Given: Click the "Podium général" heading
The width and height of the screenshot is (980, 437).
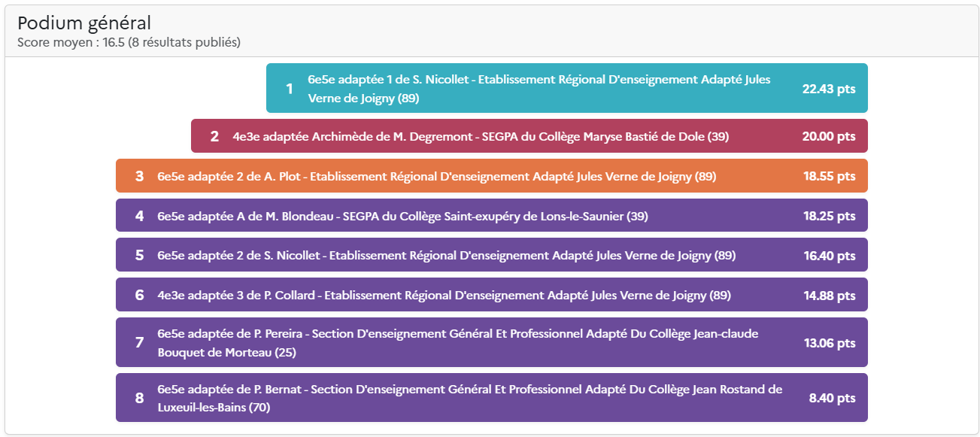Looking at the screenshot, I should pyautogui.click(x=84, y=23).
